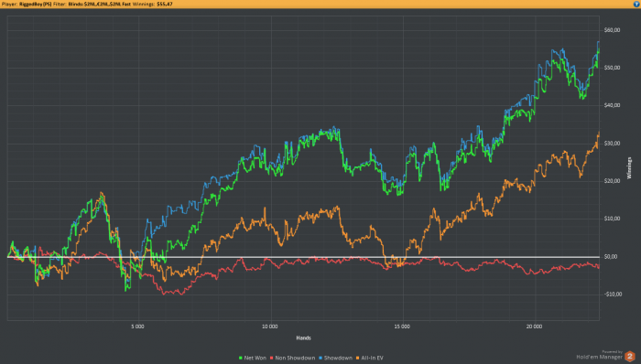Toggle the Non Showdown legend label
The height and width of the screenshot is (364, 641).
(x=295, y=358)
